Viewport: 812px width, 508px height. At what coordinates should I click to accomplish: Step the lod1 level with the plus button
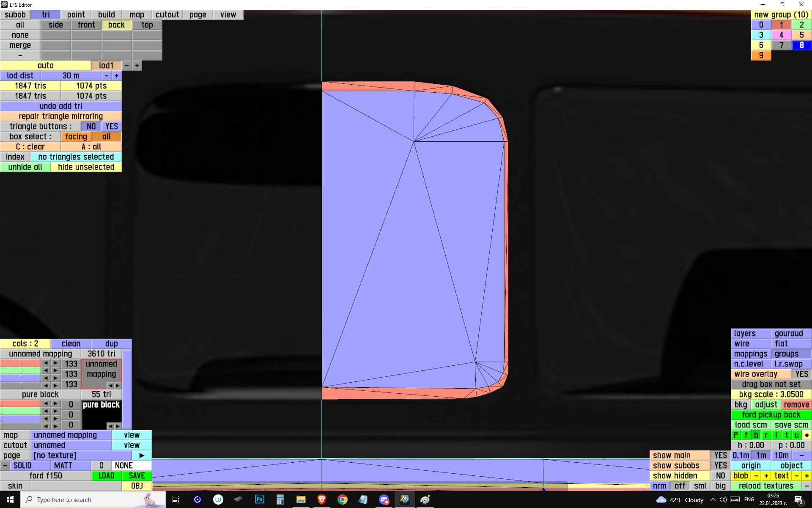click(137, 66)
